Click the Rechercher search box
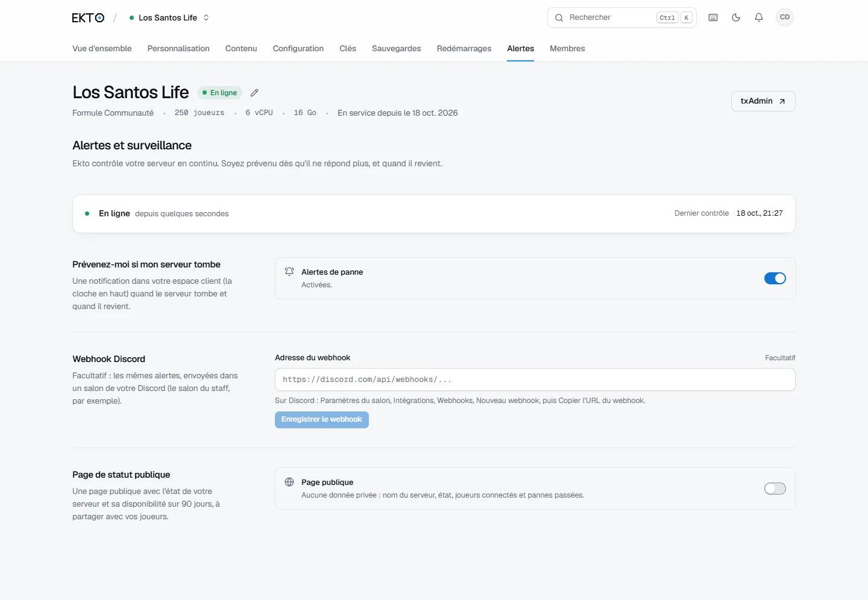The image size is (868, 600). tap(622, 17)
